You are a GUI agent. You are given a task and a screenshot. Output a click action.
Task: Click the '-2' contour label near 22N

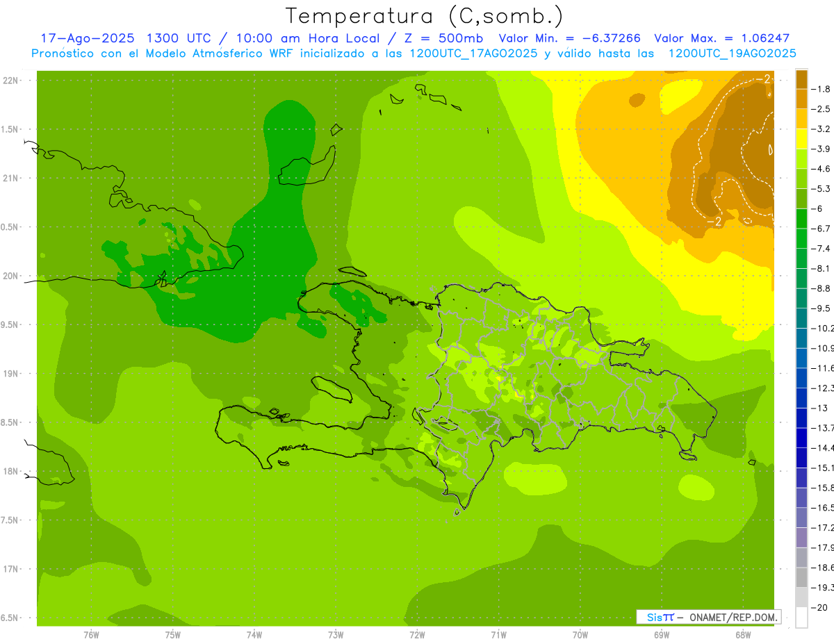tap(762, 79)
